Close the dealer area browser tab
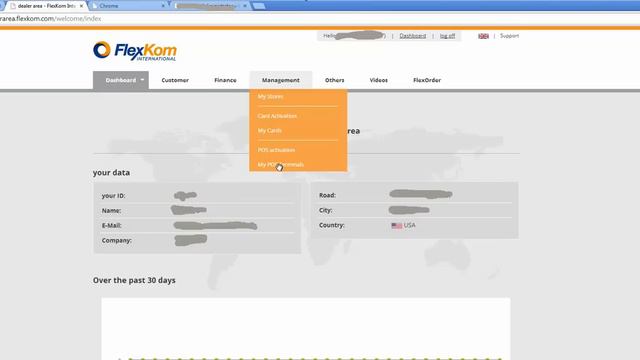 (81, 6)
